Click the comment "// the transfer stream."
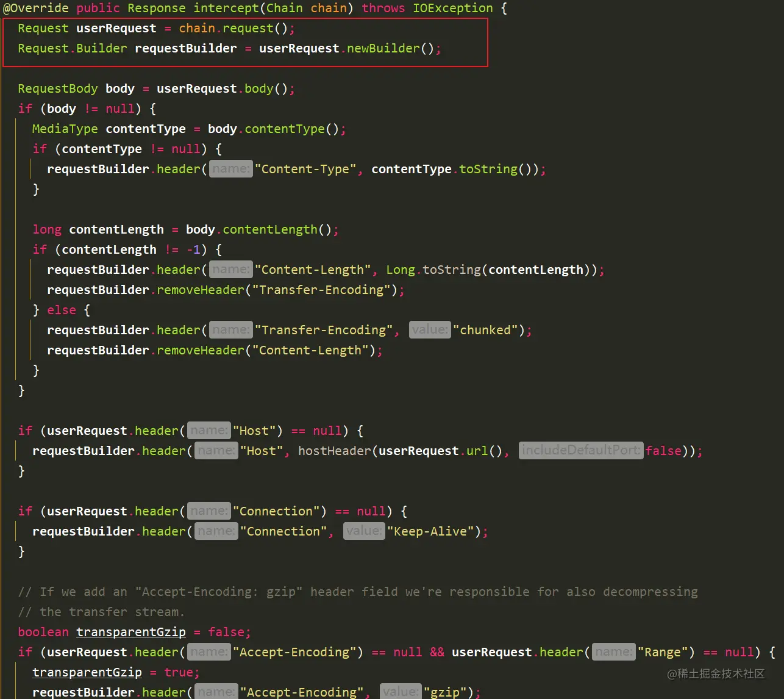784x699 pixels. [x=101, y=612]
